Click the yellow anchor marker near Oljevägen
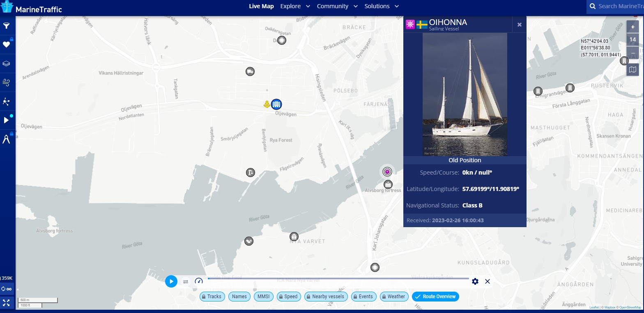The height and width of the screenshot is (313, 644). [x=267, y=104]
